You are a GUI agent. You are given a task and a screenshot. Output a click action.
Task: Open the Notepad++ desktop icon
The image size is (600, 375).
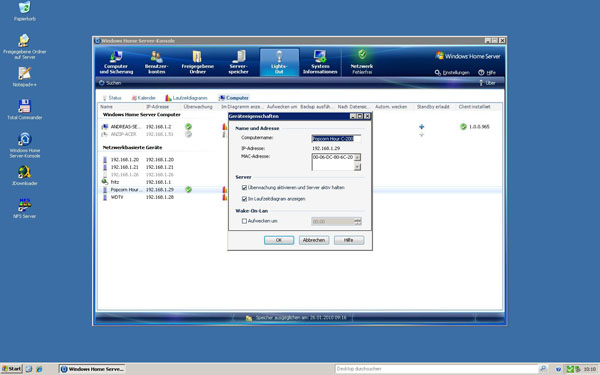tap(24, 77)
